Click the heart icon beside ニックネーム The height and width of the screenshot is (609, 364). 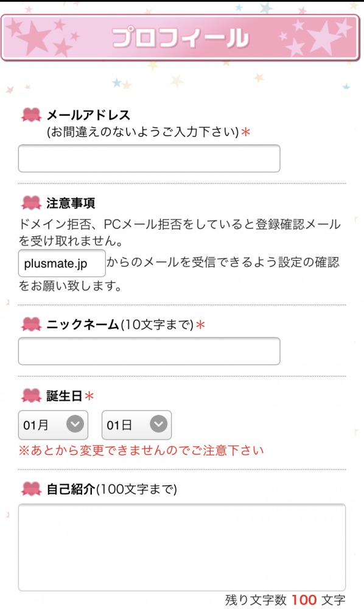click(31, 325)
